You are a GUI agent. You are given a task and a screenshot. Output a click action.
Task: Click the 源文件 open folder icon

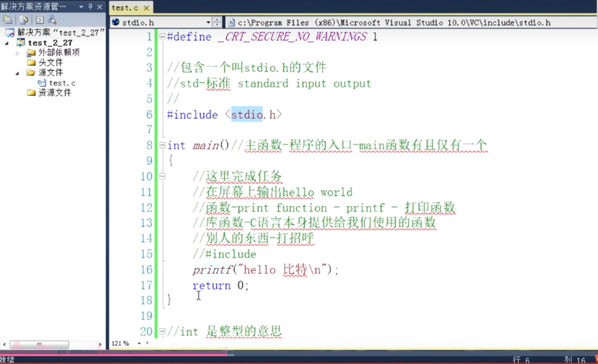coord(31,72)
